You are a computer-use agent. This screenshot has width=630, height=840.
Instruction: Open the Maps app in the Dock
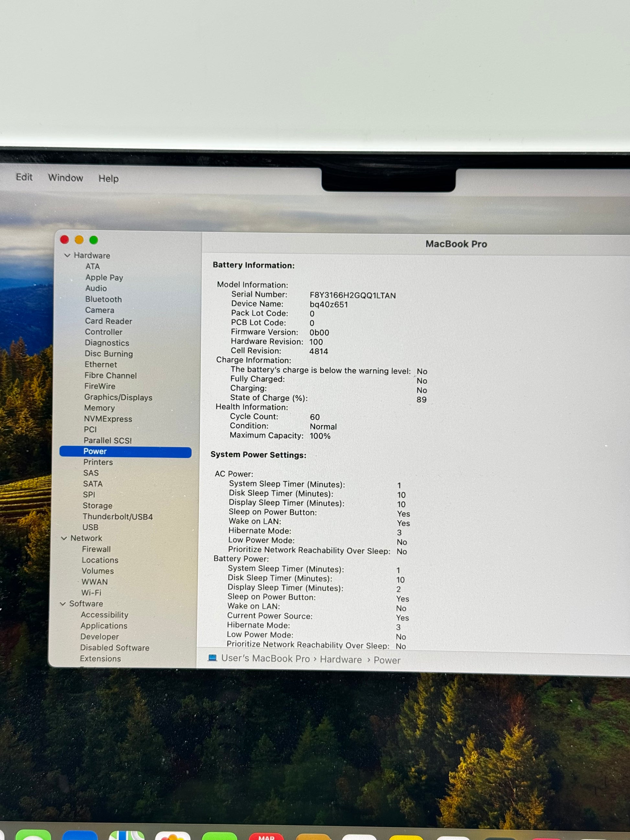(x=127, y=835)
